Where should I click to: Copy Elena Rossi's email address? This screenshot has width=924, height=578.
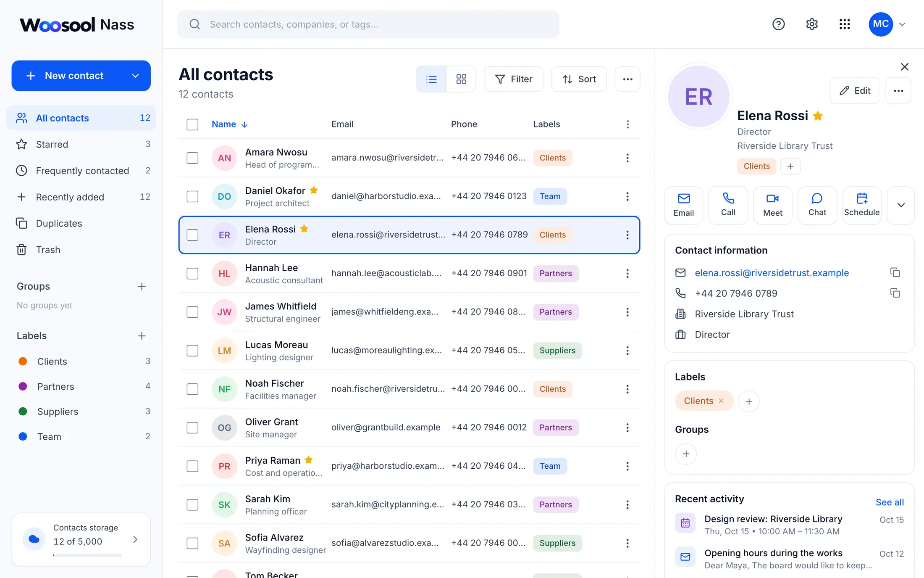pyautogui.click(x=895, y=272)
